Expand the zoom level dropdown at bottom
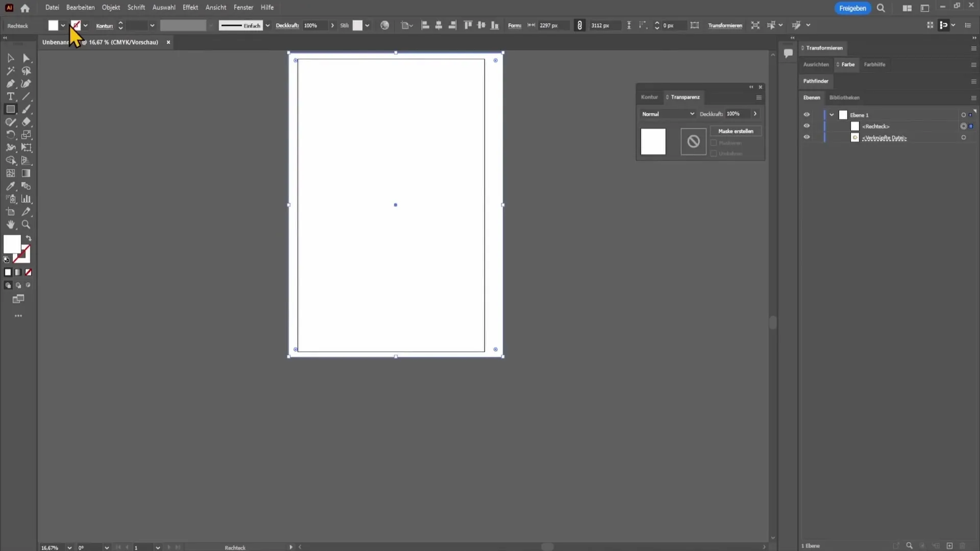980x551 pixels. (69, 547)
